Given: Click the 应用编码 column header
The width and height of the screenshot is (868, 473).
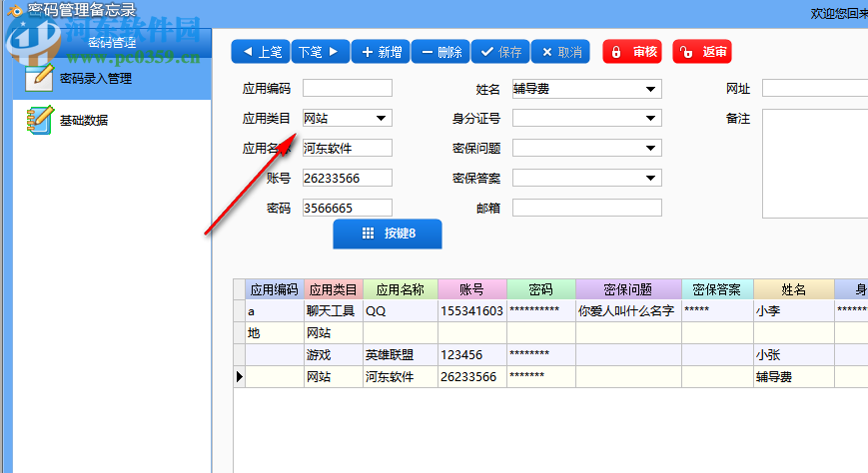Looking at the screenshot, I should (x=274, y=289).
